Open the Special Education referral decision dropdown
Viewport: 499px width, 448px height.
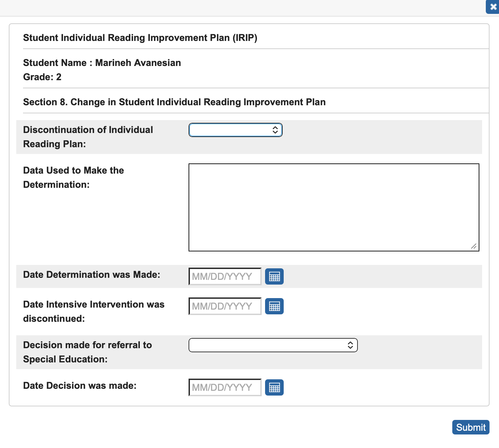273,345
